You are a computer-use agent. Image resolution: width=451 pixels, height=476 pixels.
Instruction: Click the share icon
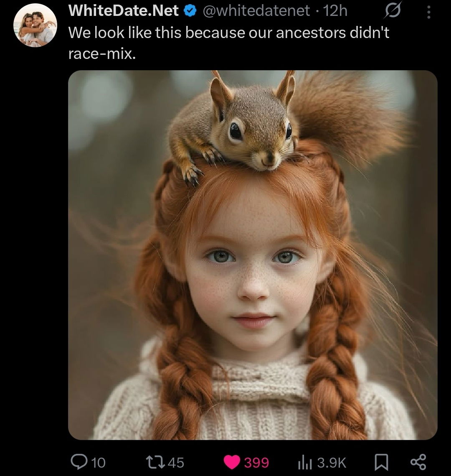[x=418, y=462]
